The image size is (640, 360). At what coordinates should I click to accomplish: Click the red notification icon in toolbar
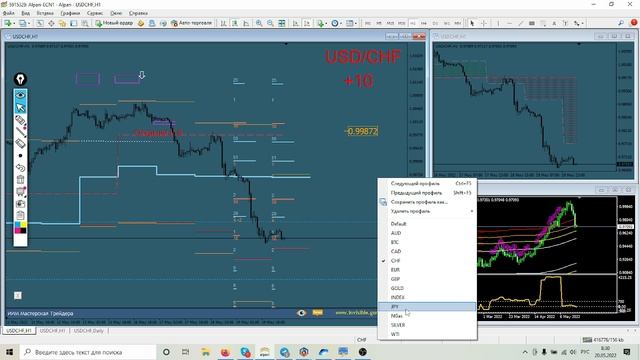pyautogui.click(x=634, y=23)
